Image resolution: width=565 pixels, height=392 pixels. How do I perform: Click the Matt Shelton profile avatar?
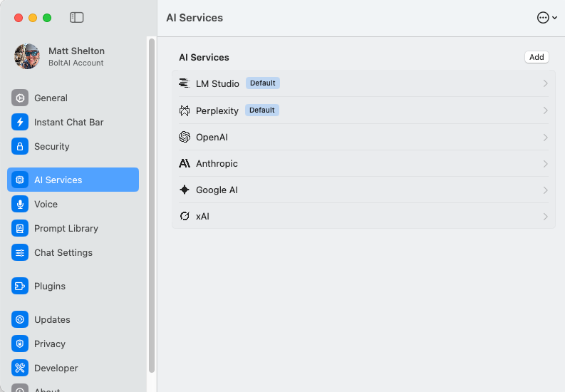(27, 56)
